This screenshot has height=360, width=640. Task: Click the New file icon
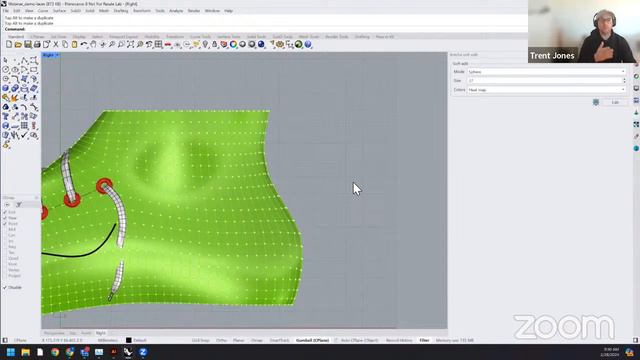pos(9,44)
